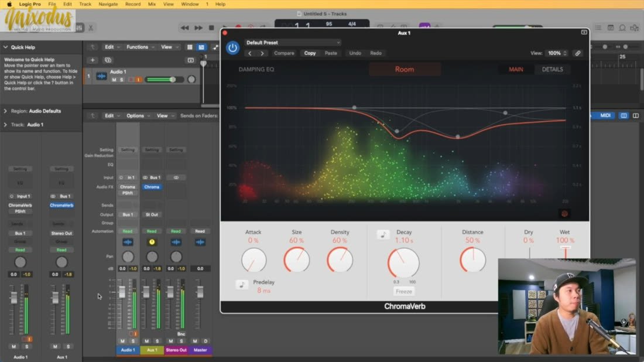Image resolution: width=644 pixels, height=362 pixels.
Task: Click the DAMPING EQ label button
Action: [x=256, y=70]
